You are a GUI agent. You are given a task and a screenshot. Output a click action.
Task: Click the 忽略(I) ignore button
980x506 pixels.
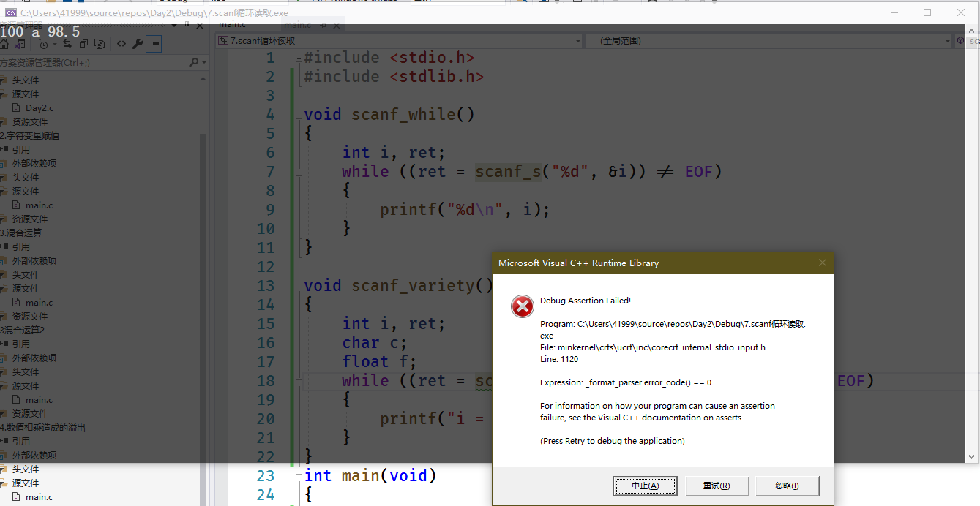click(x=787, y=486)
